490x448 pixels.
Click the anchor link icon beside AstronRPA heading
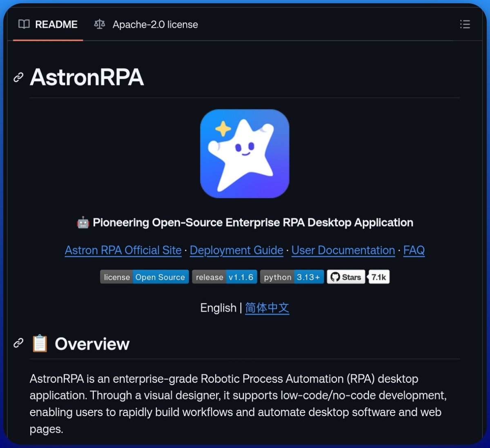click(18, 77)
